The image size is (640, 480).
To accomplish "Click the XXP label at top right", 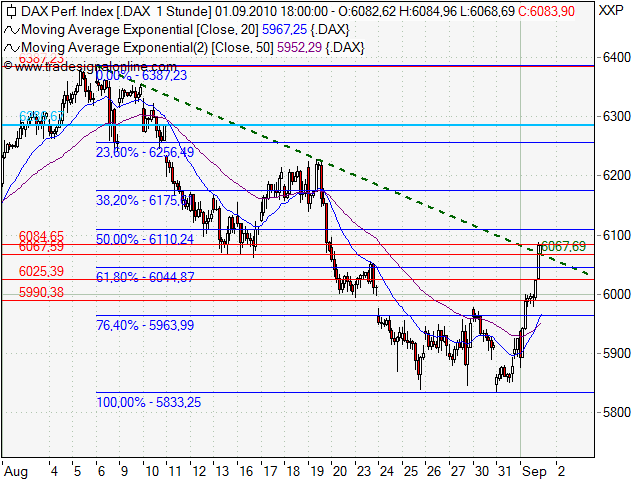I will [611, 11].
